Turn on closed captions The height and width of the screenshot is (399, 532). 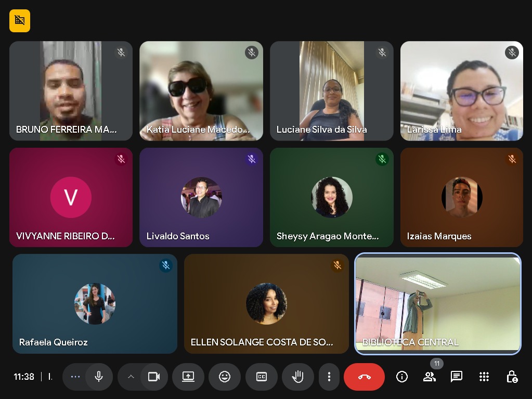click(x=261, y=377)
